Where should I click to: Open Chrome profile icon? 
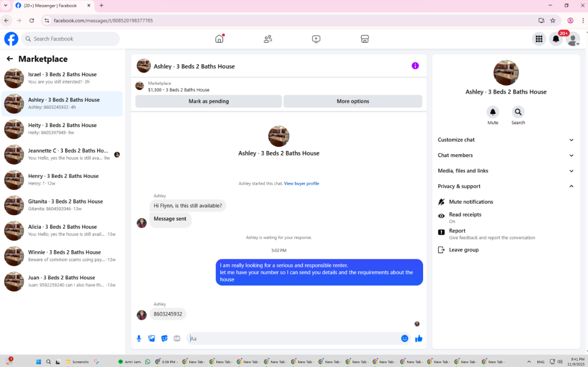click(570, 20)
